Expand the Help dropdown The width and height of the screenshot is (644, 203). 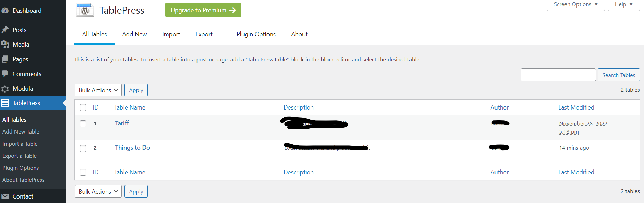[623, 4]
